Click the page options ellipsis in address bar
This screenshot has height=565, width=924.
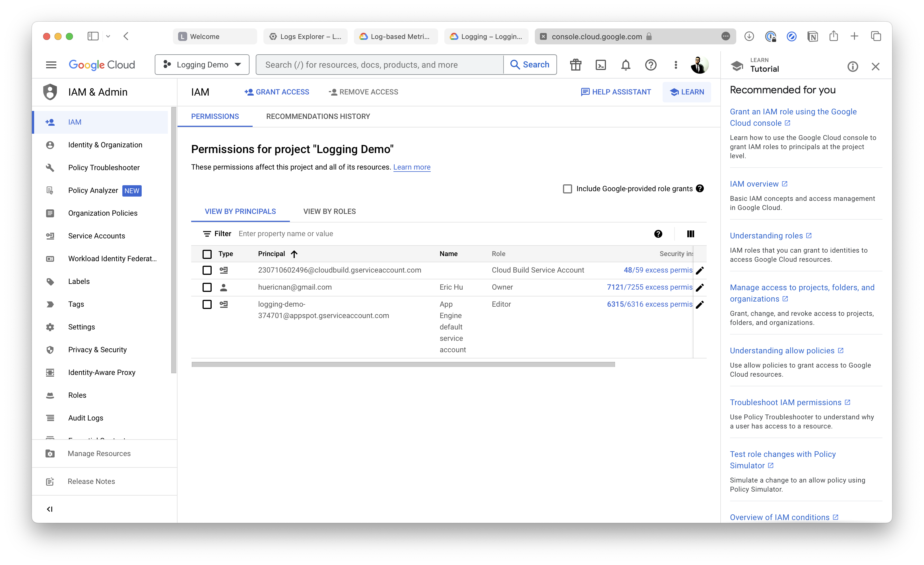(725, 36)
